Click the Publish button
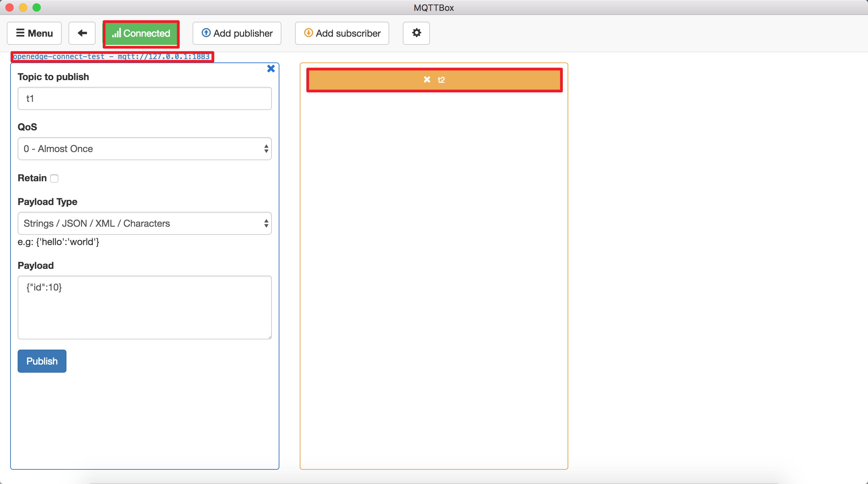868x484 pixels. tap(42, 360)
